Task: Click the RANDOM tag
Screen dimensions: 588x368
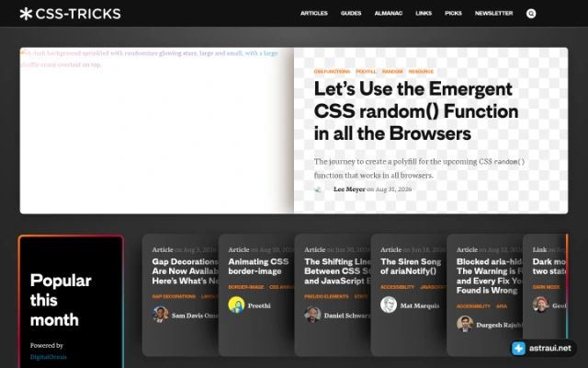Action: [x=392, y=72]
